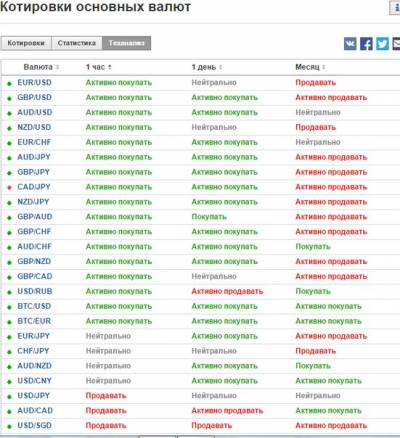Switch to the Статистика tab
This screenshot has width=400, height=438.
tap(77, 43)
